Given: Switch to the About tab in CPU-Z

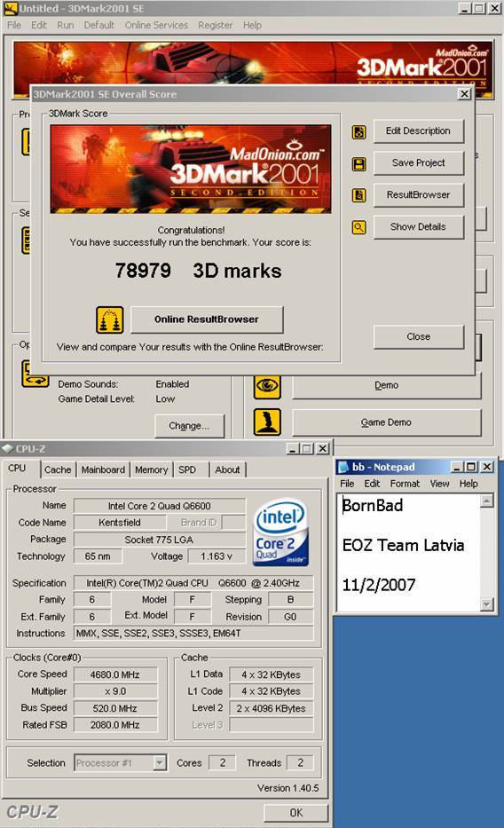Looking at the screenshot, I should pyautogui.click(x=227, y=469).
